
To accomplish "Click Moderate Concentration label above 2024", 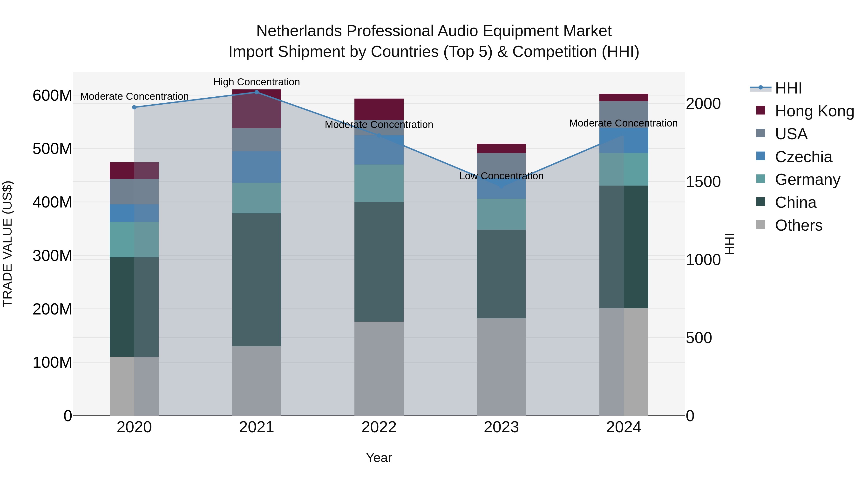I will point(624,123).
